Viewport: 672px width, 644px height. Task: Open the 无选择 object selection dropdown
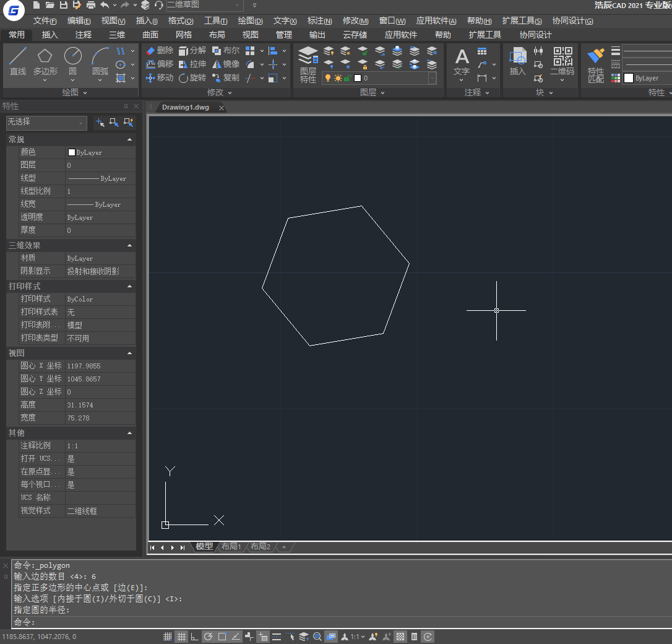tap(46, 123)
